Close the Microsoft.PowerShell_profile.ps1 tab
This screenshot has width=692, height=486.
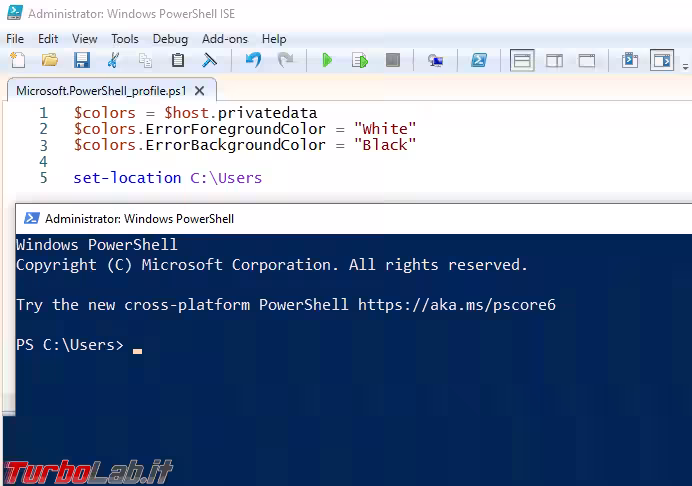point(199,91)
